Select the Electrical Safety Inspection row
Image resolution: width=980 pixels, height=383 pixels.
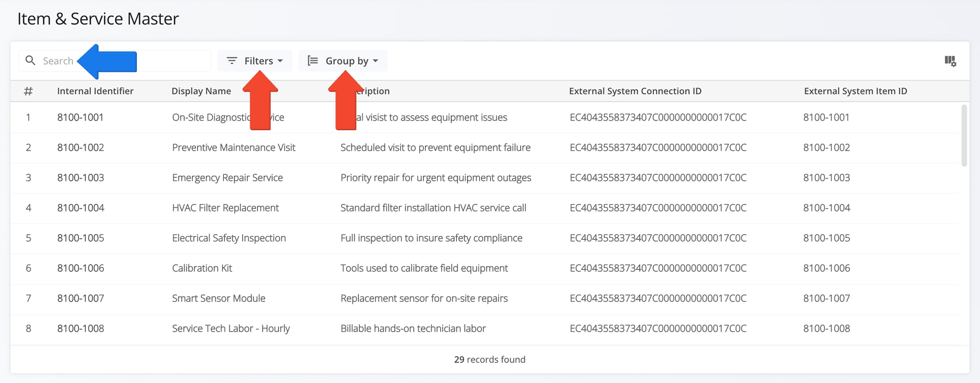(229, 238)
